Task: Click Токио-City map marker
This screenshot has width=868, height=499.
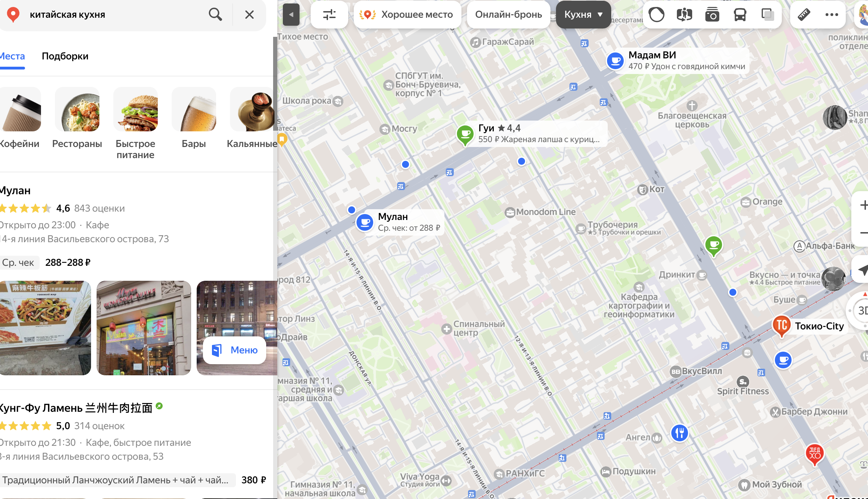Action: point(781,326)
